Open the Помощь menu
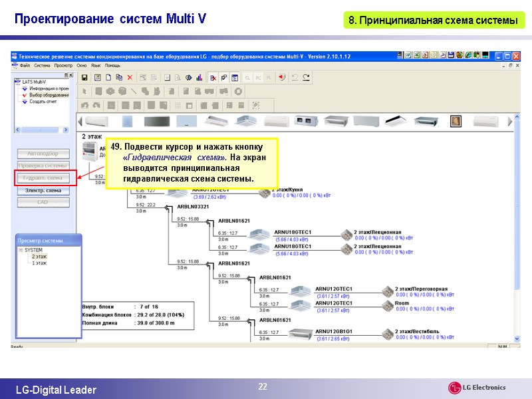This screenshot has height=399, width=532. click(112, 65)
